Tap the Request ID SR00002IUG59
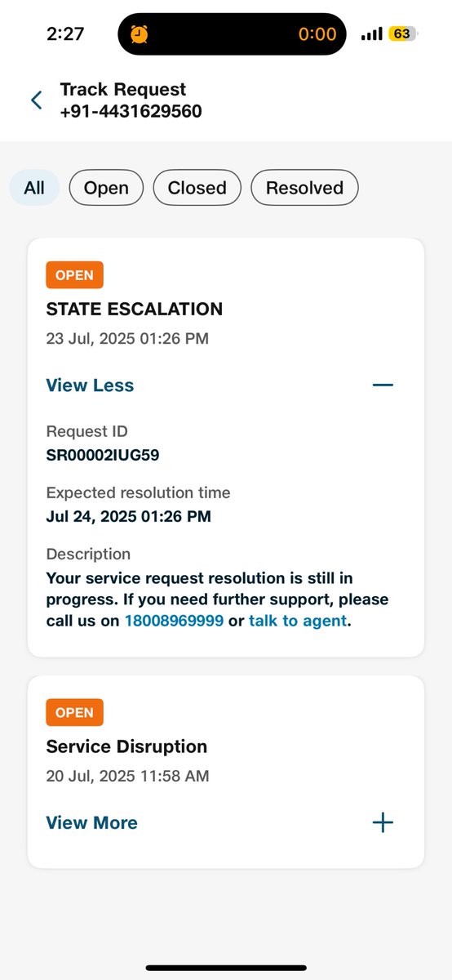The width and height of the screenshot is (452, 980). click(x=103, y=455)
